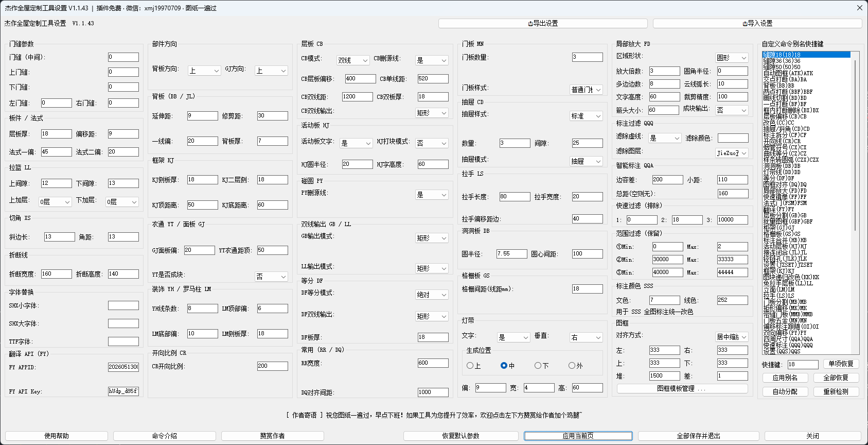Click the 图框模板管理 button
This screenshot has height=445, width=868.
681,388
